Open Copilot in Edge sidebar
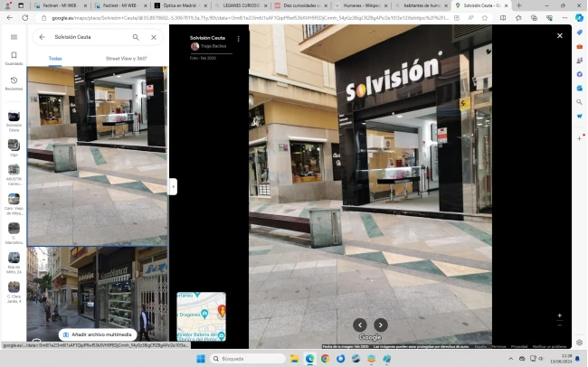This screenshot has height=367, width=588. coord(580,17)
